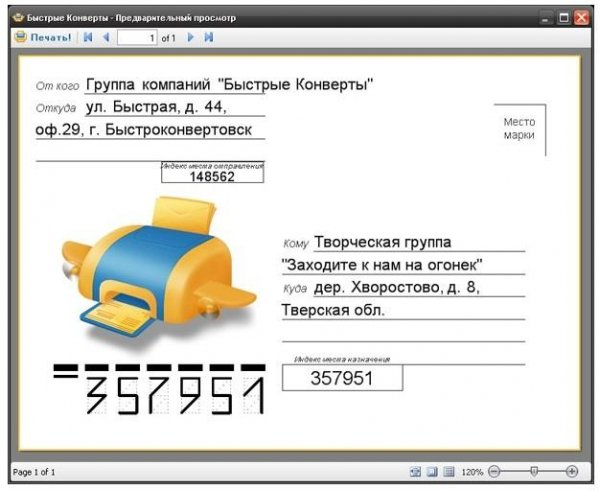Click the printer logo image on the envelope

(x=159, y=272)
